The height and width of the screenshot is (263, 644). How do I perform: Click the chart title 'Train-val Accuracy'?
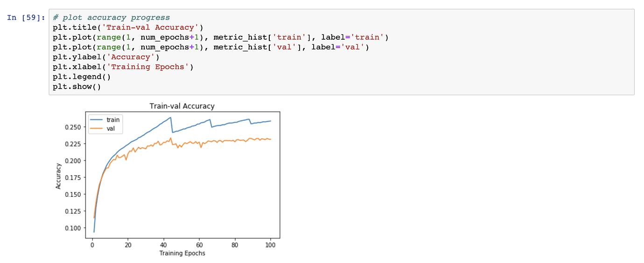click(x=182, y=106)
